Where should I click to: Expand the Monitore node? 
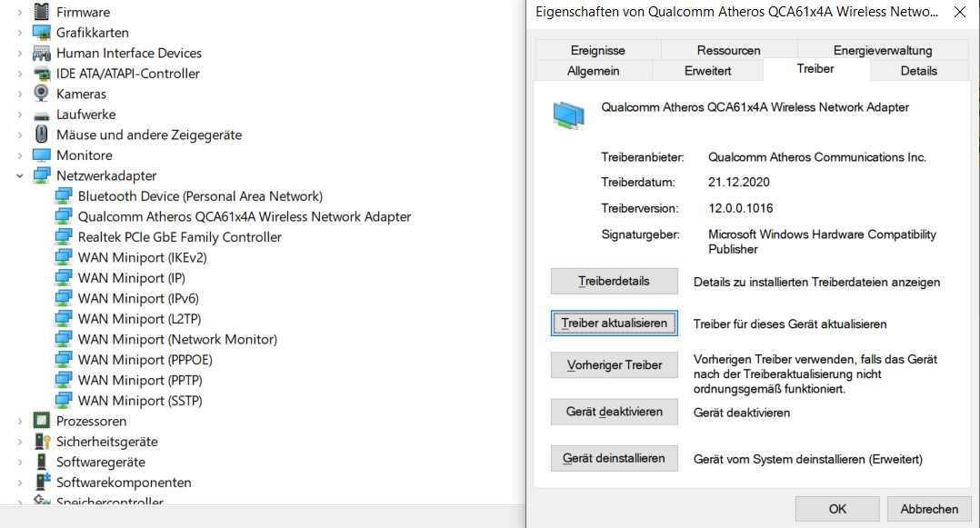tap(20, 155)
